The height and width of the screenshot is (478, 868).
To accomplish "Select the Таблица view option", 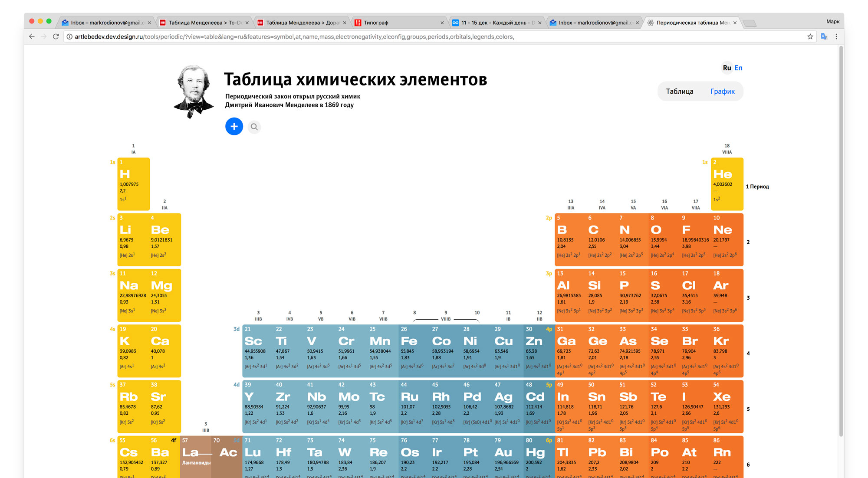I will (x=680, y=92).
